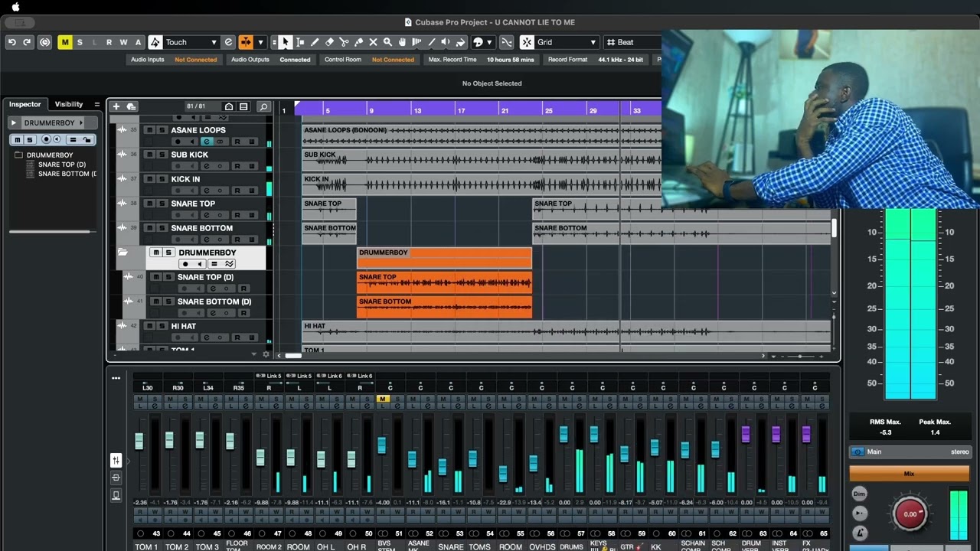Enable record on DRUMMERBOY folder track
The image size is (980, 551).
[x=185, y=264]
